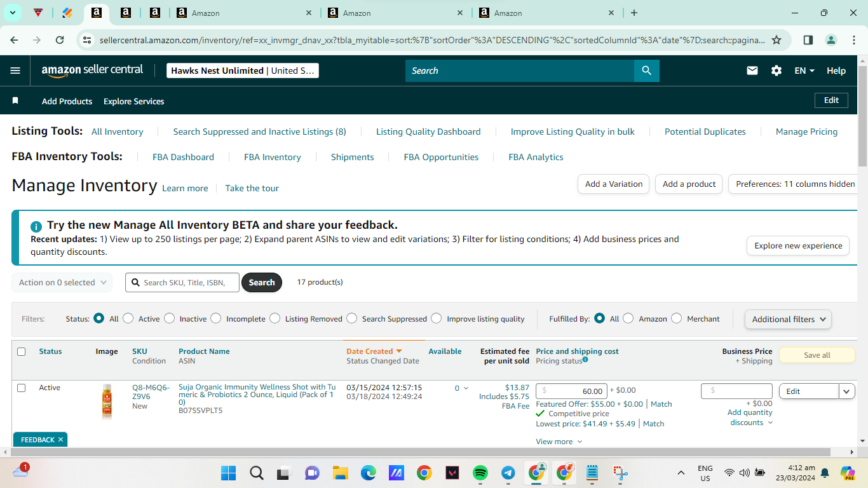Screen dimensions: 868x488
Task: Launch Spotify from the taskbar
Action: point(480,473)
